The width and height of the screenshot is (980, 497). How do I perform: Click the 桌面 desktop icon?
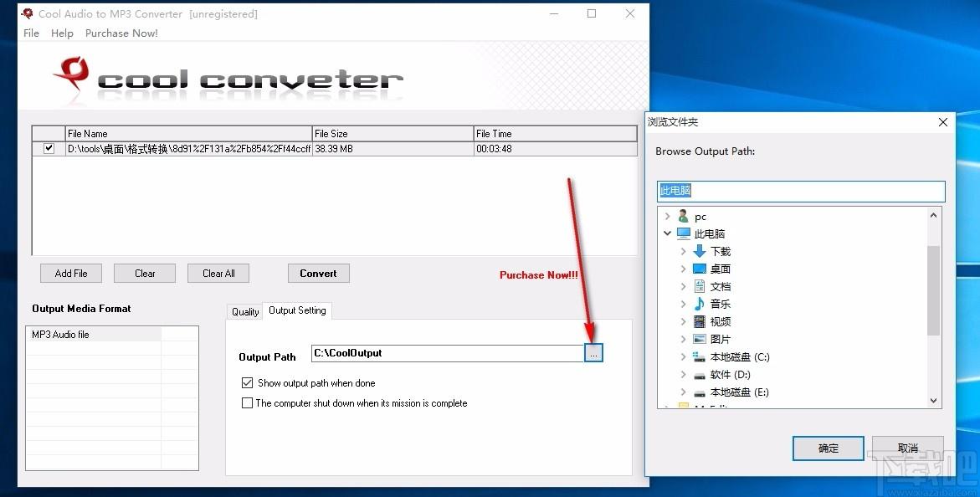[700, 269]
